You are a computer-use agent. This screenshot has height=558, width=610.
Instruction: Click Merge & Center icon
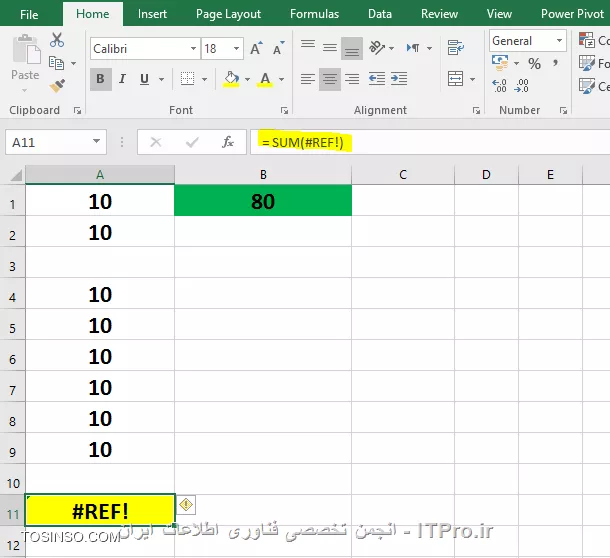[x=455, y=79]
